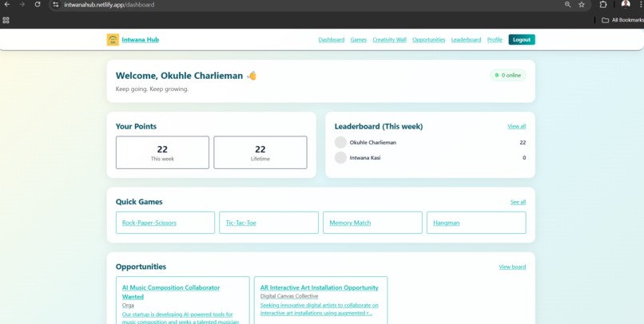Open the All Bookmarks folder
Image resolution: width=644 pixels, height=324 pixels.
(622, 20)
